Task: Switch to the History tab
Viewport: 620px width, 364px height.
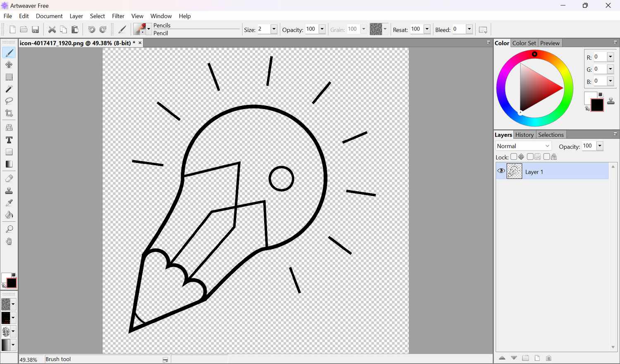Action: [525, 135]
